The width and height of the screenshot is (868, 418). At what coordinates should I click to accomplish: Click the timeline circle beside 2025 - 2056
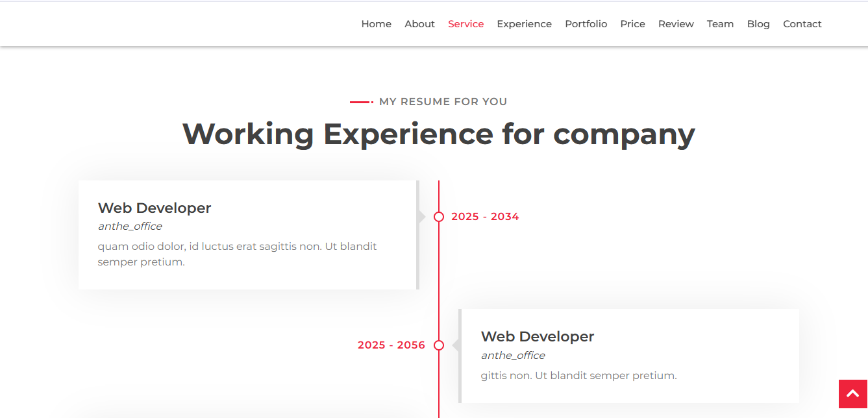tap(439, 345)
